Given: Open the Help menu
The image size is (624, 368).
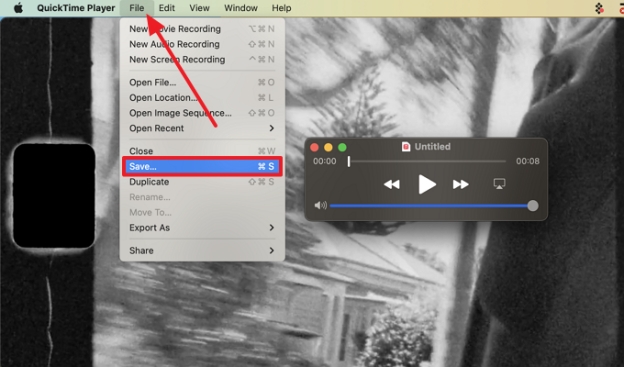Looking at the screenshot, I should coord(281,8).
